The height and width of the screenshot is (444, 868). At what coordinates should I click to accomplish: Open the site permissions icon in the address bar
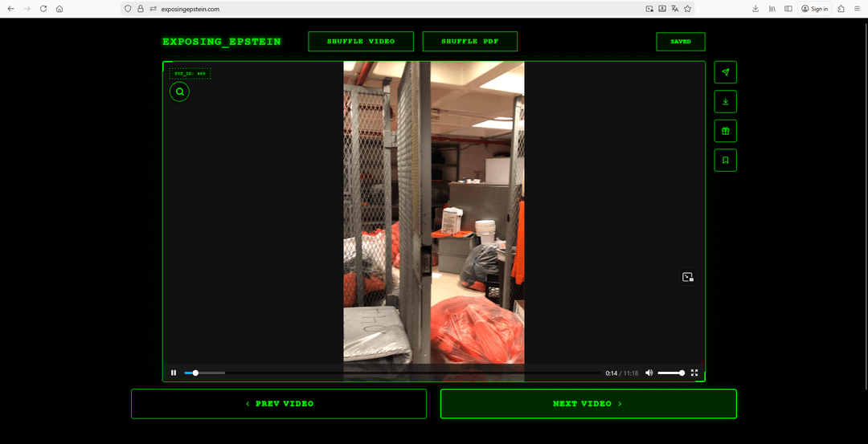pyautogui.click(x=153, y=9)
